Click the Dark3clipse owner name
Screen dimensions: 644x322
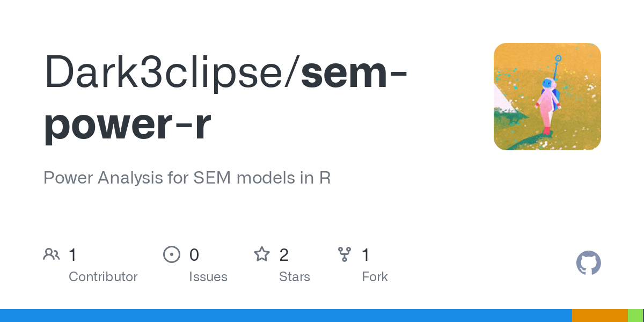(170, 72)
